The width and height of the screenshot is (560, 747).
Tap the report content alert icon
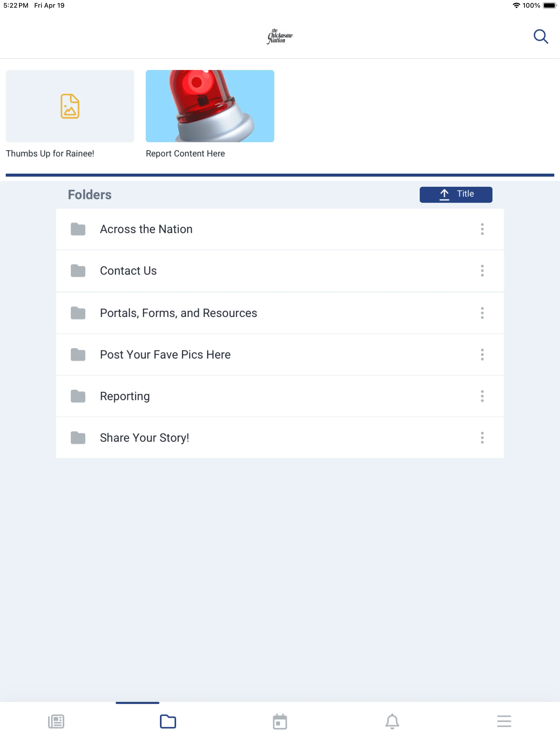click(210, 106)
